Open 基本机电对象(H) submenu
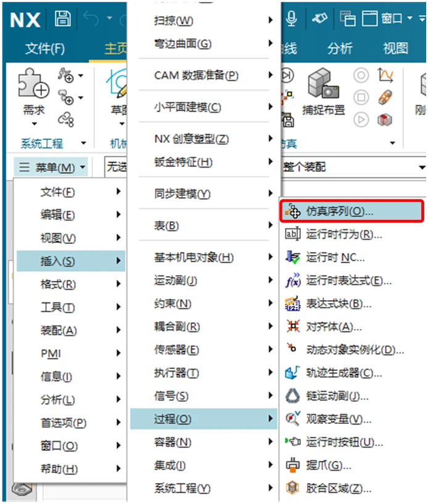The width and height of the screenshot is (428, 504). [204, 257]
